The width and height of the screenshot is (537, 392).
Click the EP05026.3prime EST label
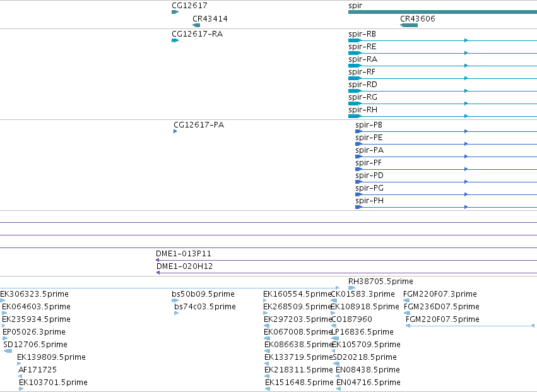(33, 332)
